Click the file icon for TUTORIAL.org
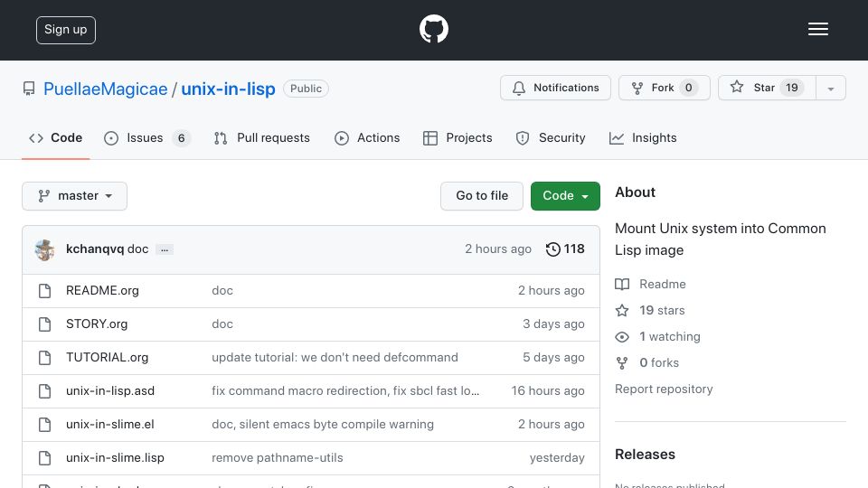This screenshot has width=868, height=488. click(45, 358)
